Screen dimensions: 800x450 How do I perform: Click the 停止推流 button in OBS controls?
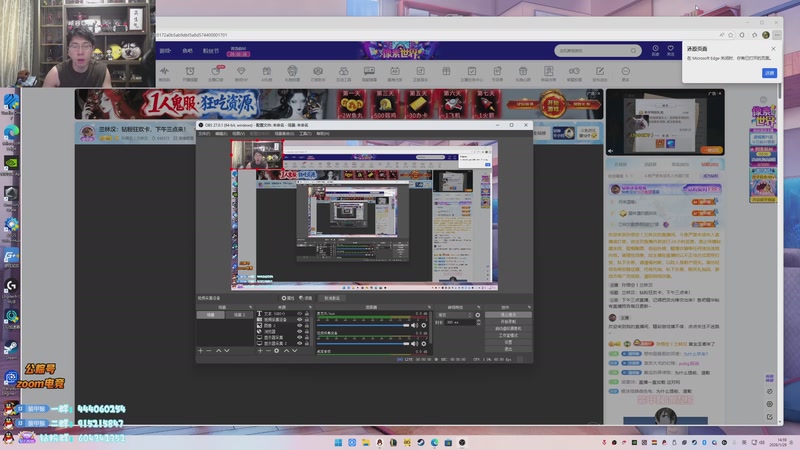tap(508, 315)
